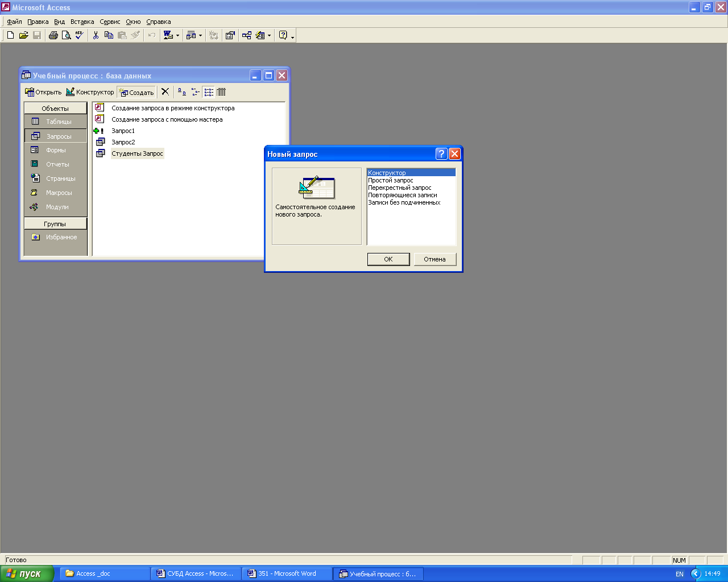Click OK in Новый запрос dialog
This screenshot has width=728, height=582.
(x=388, y=259)
